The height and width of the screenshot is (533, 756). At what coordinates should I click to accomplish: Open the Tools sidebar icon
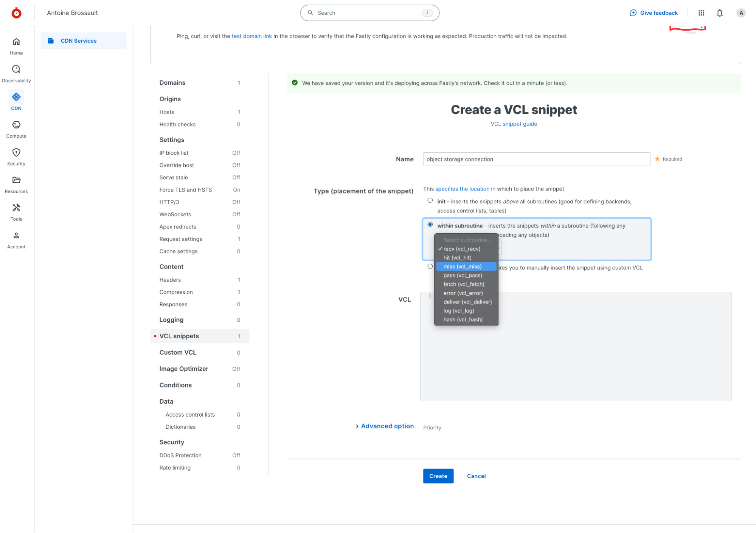[x=16, y=208]
